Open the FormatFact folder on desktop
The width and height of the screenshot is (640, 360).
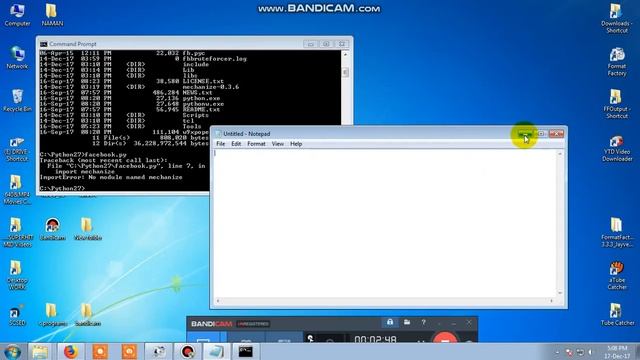[617, 232]
